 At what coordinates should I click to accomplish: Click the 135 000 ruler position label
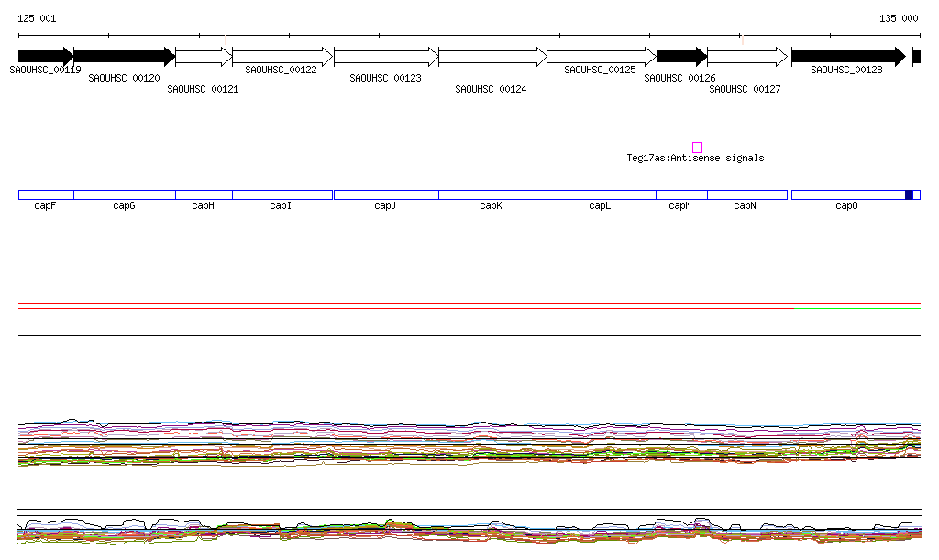pos(898,18)
